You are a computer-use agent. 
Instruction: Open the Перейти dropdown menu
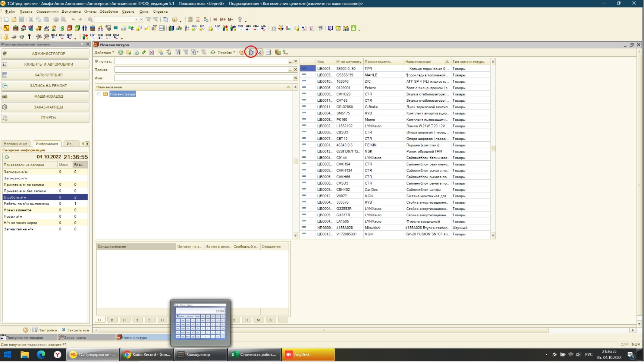pyautogui.click(x=226, y=53)
